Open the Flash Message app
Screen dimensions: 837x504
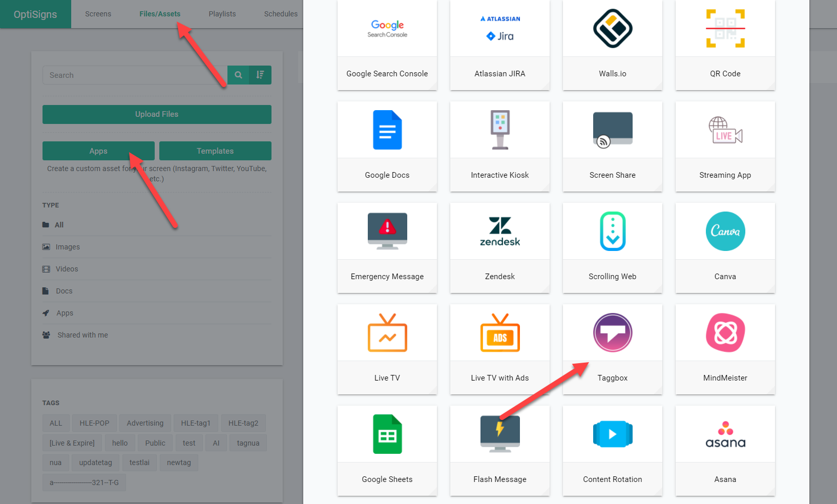tap(499, 451)
